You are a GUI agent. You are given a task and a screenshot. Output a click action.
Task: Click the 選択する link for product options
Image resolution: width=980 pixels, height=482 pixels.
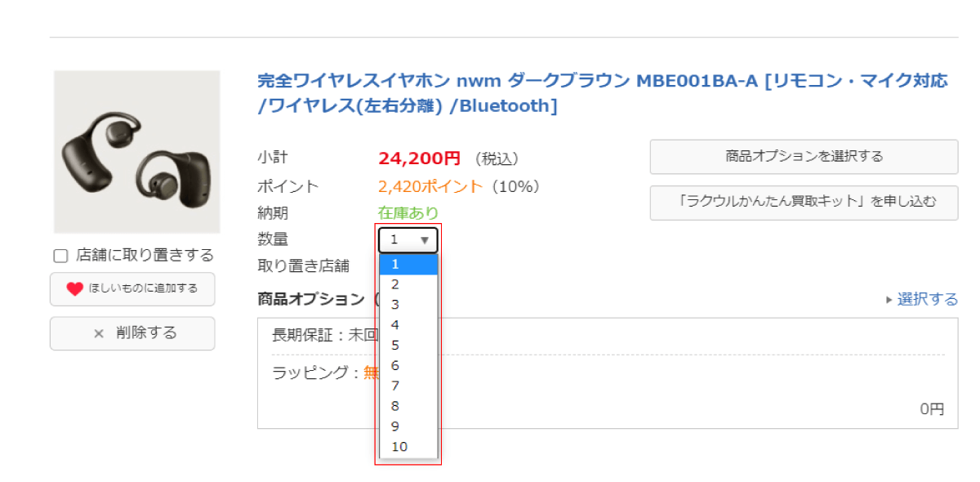click(x=927, y=300)
